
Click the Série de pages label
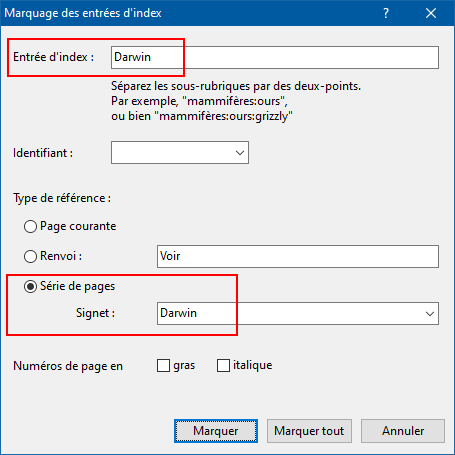tap(78, 286)
